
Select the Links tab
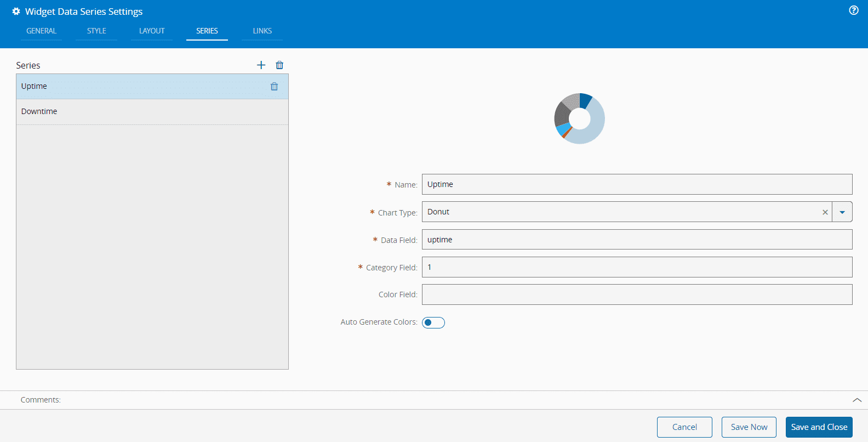262,31
